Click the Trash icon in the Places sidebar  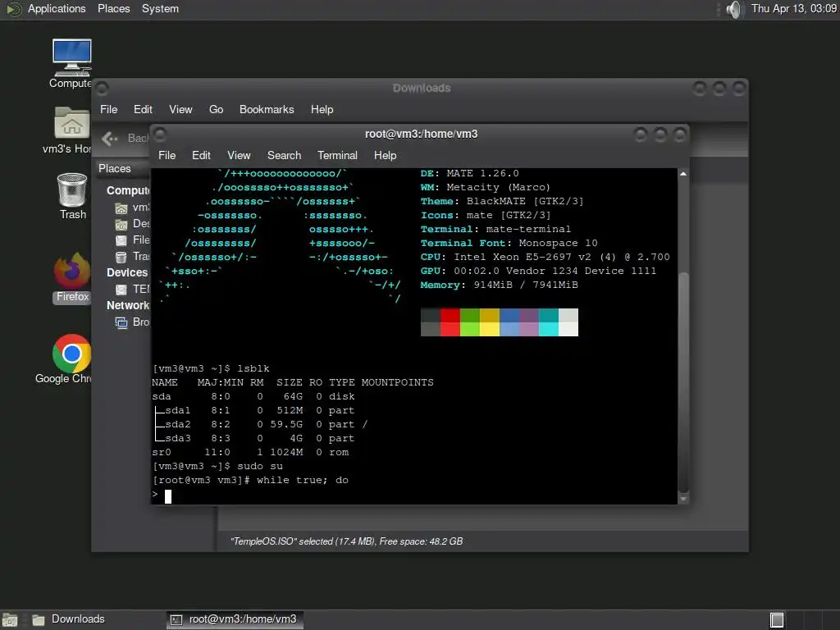(x=121, y=257)
